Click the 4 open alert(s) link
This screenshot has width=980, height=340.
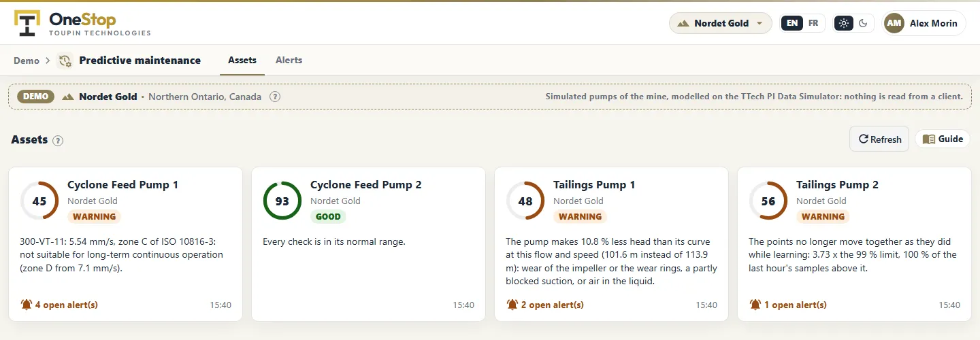click(x=66, y=305)
